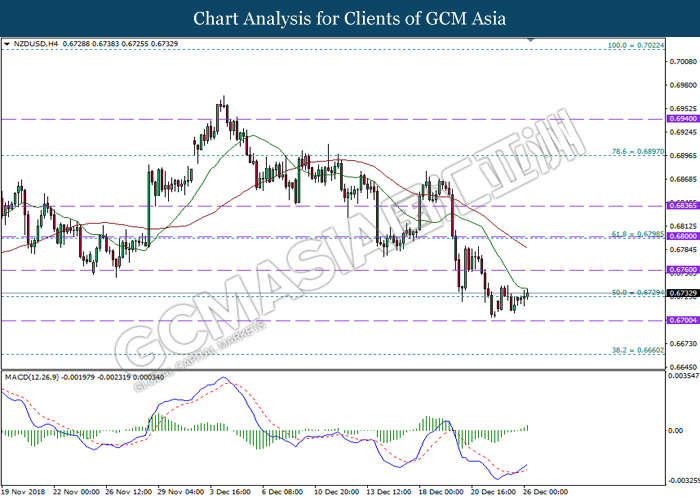Click the 0.66730 price axis value

pos(683,343)
